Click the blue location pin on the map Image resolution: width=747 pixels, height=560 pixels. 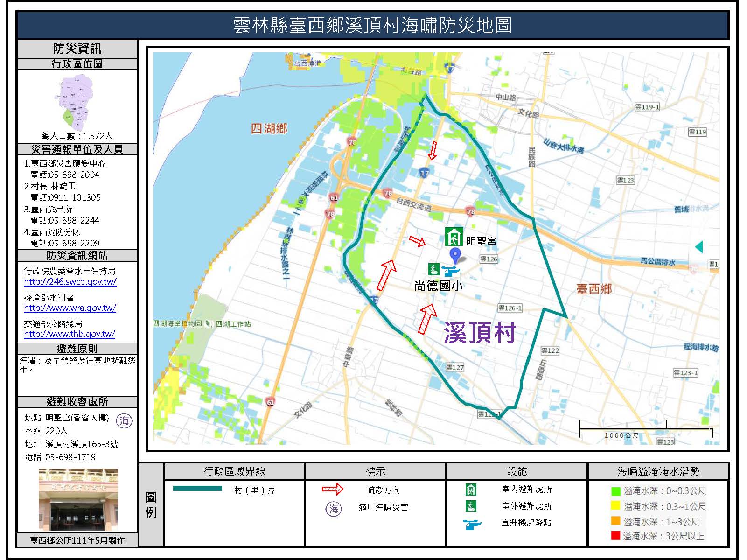455,255
